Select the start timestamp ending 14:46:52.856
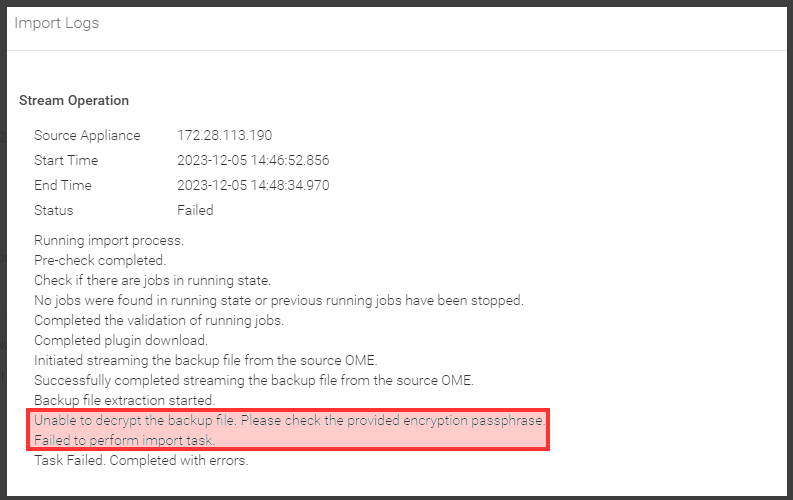Image resolution: width=793 pixels, height=500 pixels. click(253, 160)
